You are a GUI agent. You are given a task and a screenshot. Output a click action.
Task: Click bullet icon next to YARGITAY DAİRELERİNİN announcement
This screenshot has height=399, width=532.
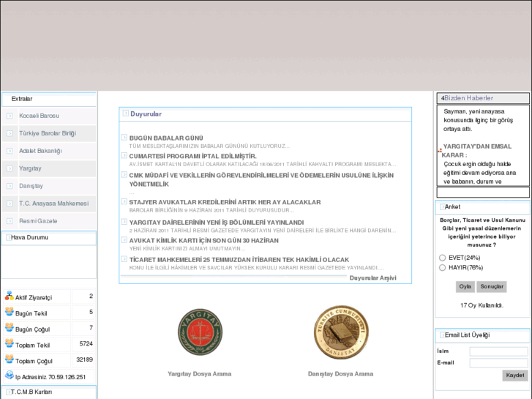tap(124, 222)
